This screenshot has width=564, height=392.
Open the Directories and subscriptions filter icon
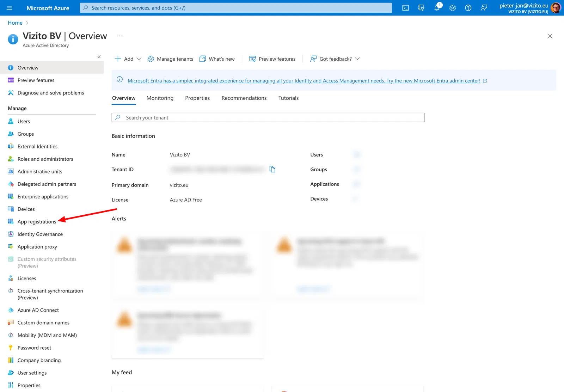pyautogui.click(x=421, y=8)
